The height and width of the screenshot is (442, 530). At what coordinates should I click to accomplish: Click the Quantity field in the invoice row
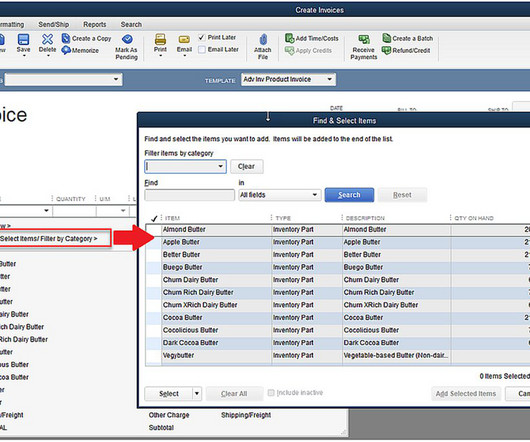[x=74, y=211]
